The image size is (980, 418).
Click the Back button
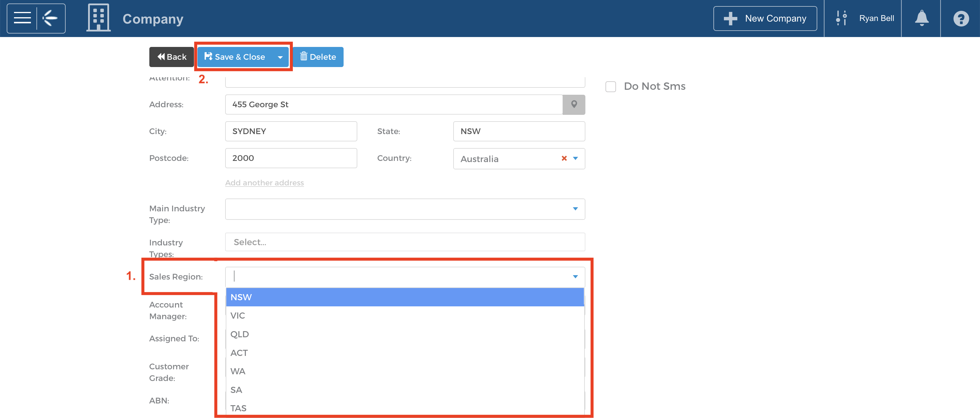(x=171, y=57)
